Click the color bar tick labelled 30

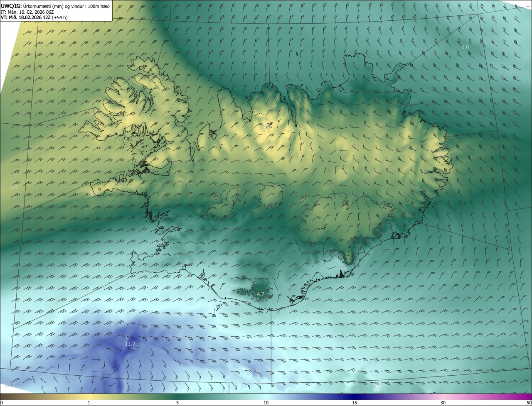pos(443,403)
